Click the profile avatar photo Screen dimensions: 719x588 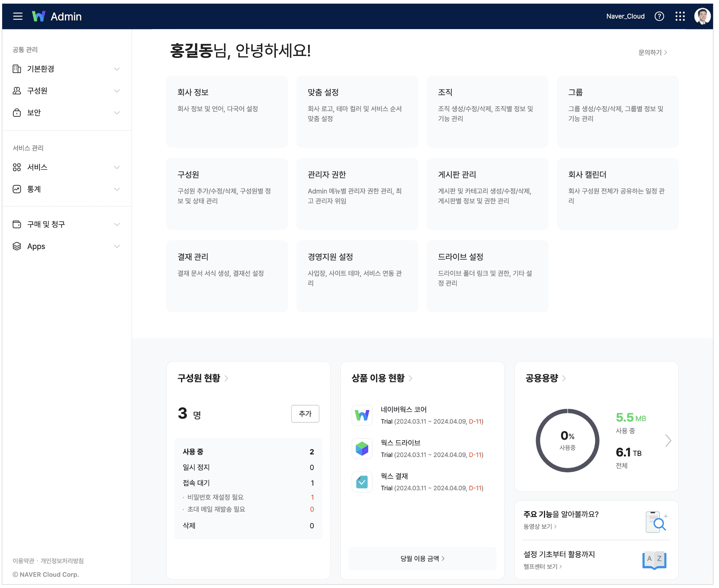click(703, 16)
